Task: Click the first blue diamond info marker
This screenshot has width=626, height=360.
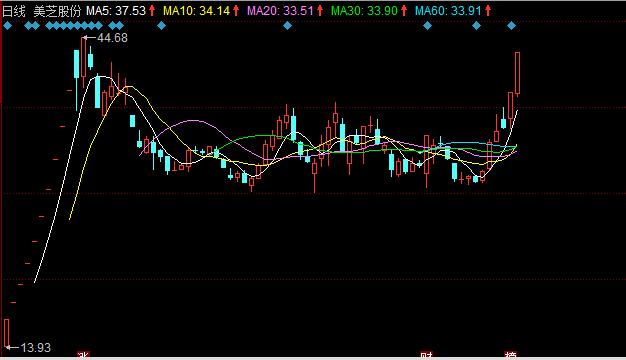Action: [x=8, y=26]
